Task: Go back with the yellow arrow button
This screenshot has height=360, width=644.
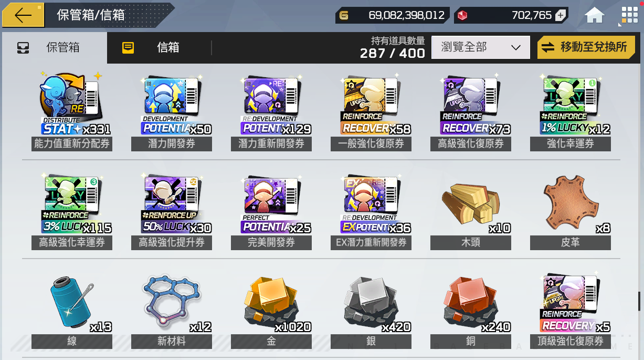Action: [x=24, y=15]
